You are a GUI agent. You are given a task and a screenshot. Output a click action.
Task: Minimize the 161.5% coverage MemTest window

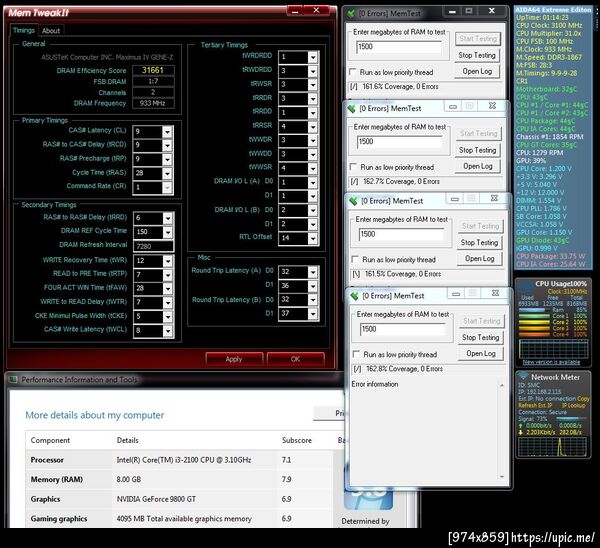(455, 199)
